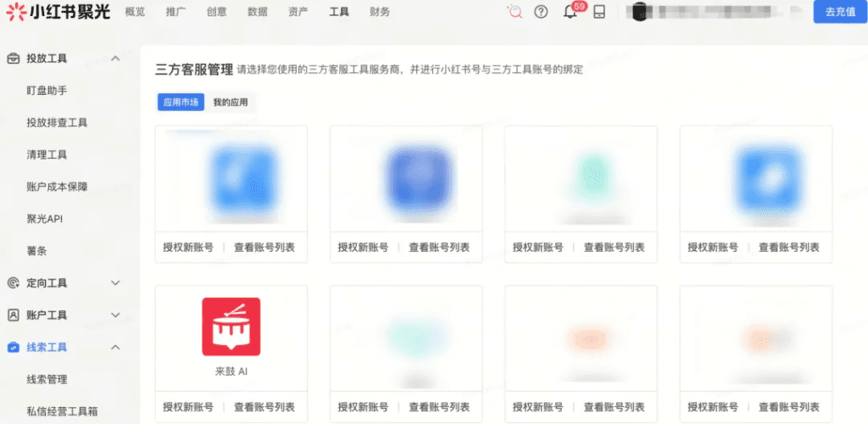868x424 pixels.
Task: Click 查看账号列表 under 来鼓 AI
Action: tap(264, 407)
